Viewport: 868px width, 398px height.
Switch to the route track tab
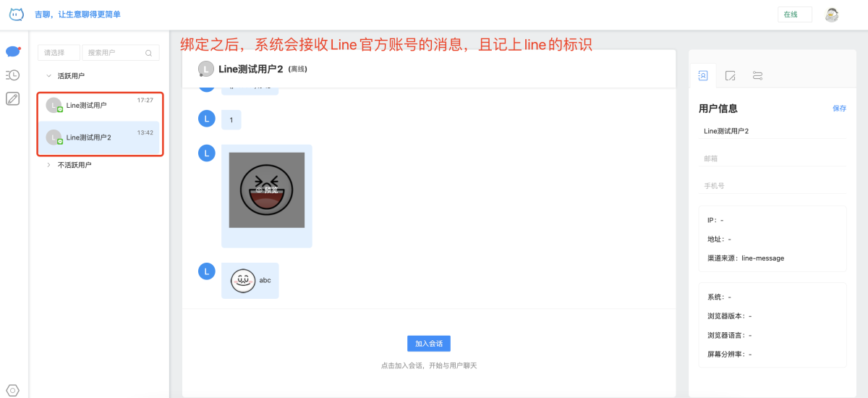pos(757,75)
